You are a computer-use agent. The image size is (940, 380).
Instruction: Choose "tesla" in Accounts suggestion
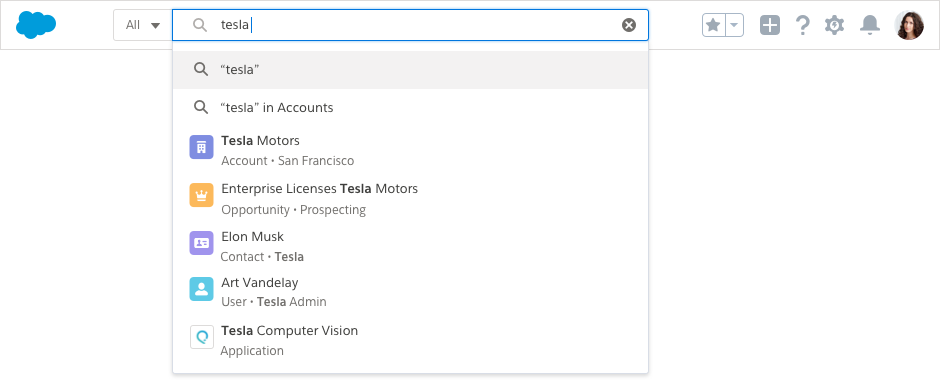(x=411, y=108)
